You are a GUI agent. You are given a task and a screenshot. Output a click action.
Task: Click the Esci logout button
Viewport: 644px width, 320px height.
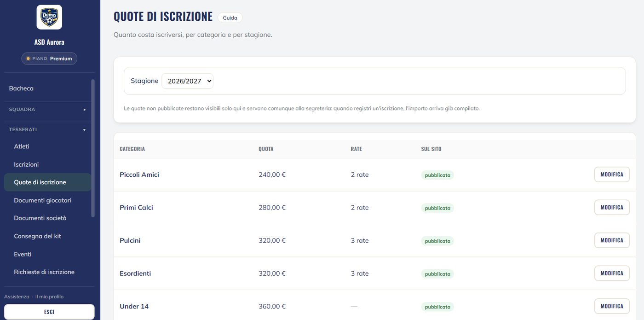(x=49, y=312)
